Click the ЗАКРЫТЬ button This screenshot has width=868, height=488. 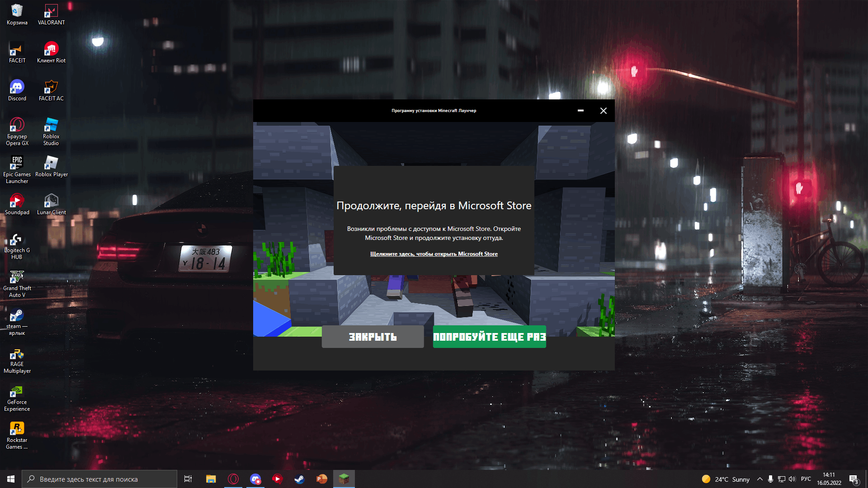[x=373, y=337]
